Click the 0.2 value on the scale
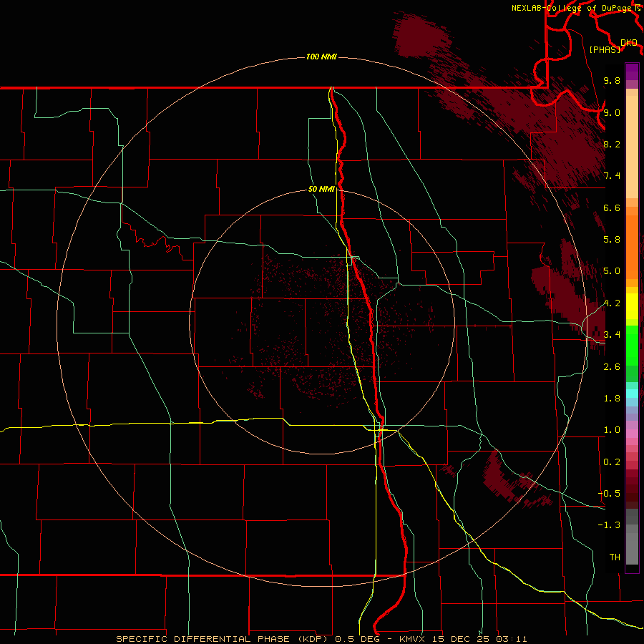 (612, 462)
